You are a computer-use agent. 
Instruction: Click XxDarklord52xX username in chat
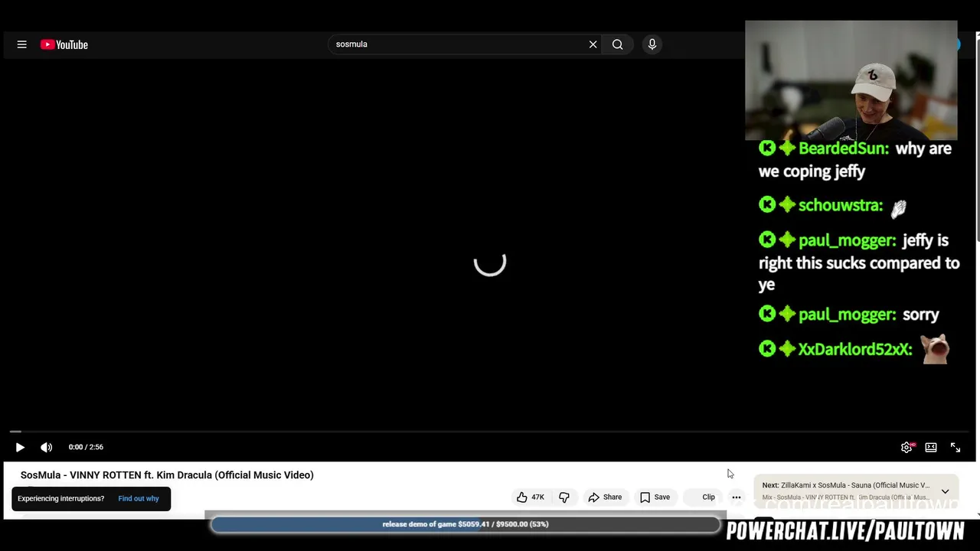tap(855, 349)
